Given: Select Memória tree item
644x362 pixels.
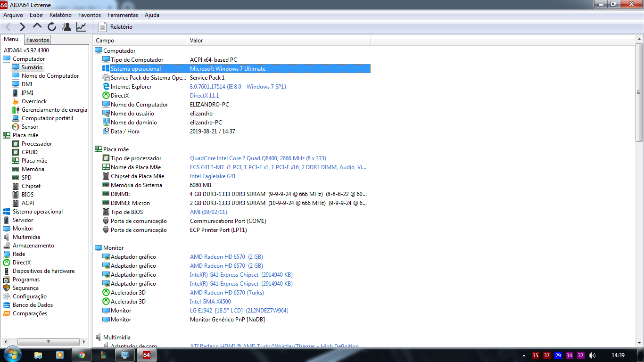Looking at the screenshot, I should point(33,169).
